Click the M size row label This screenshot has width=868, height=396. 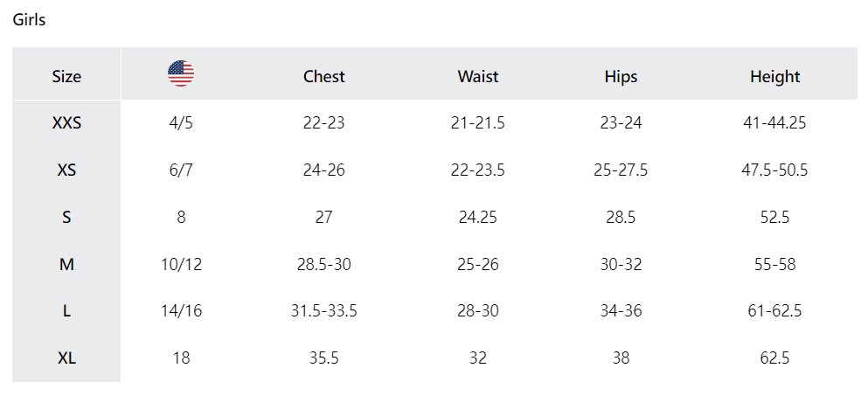[x=66, y=264]
